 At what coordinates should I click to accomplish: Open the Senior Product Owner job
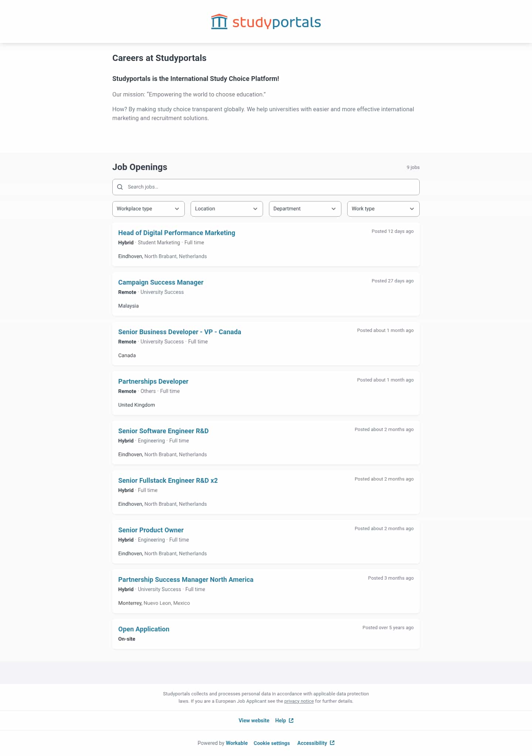[x=151, y=530]
